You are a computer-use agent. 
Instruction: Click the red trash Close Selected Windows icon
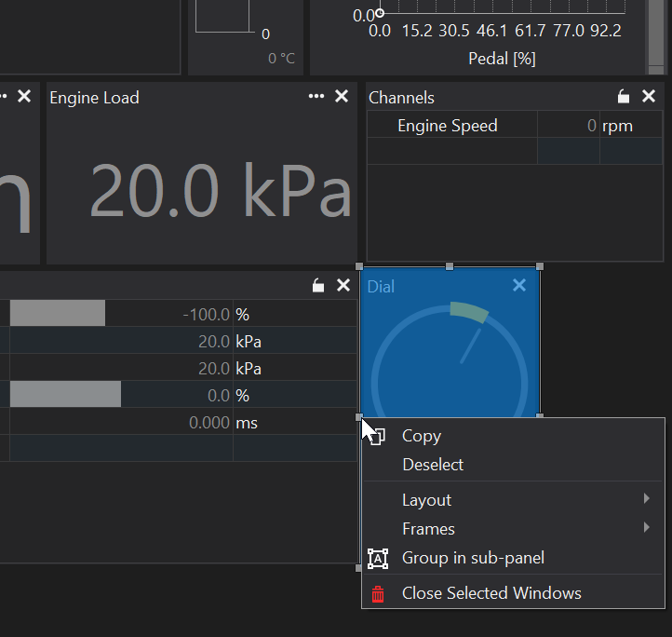(x=378, y=594)
